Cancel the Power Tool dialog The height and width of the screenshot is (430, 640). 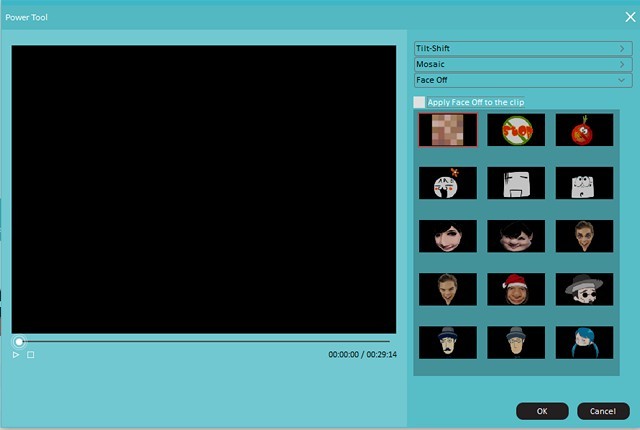603,411
